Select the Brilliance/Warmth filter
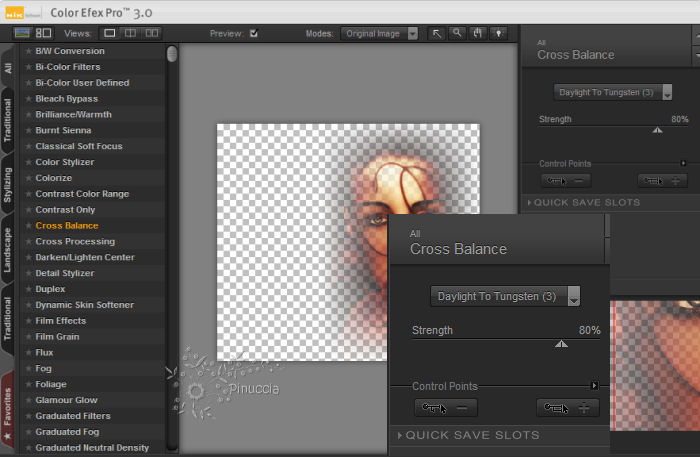 (74, 115)
